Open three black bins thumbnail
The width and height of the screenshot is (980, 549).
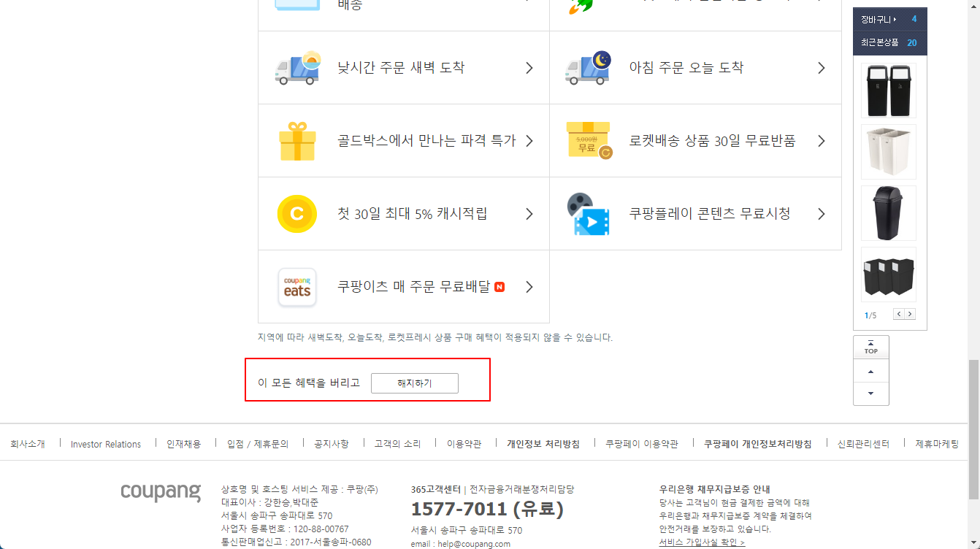coord(889,274)
